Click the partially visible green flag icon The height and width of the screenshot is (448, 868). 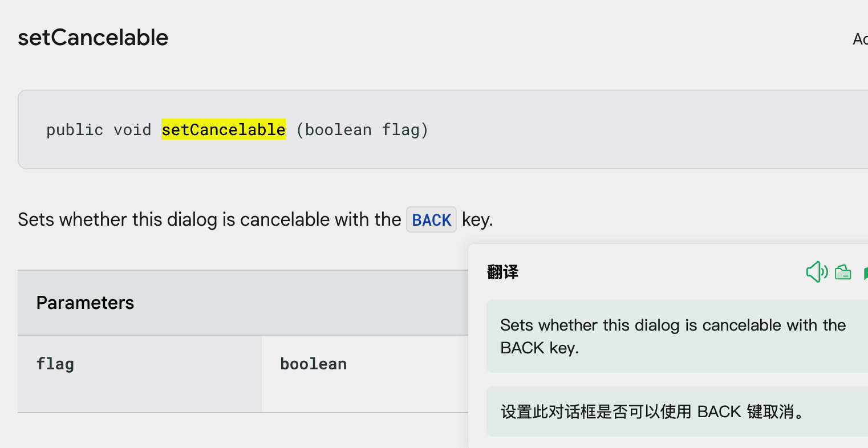(x=866, y=273)
